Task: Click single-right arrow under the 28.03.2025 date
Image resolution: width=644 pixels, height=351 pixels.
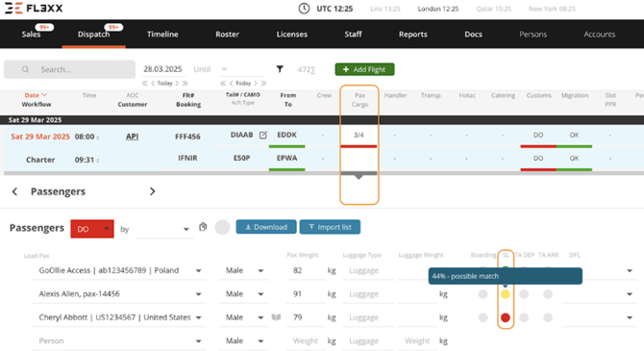Action: tap(177, 83)
